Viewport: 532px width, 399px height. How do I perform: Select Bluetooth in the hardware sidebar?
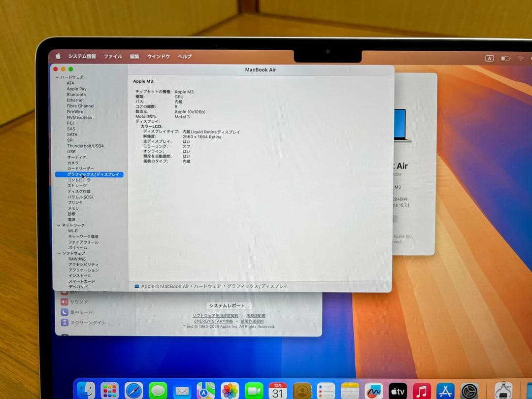77,95
